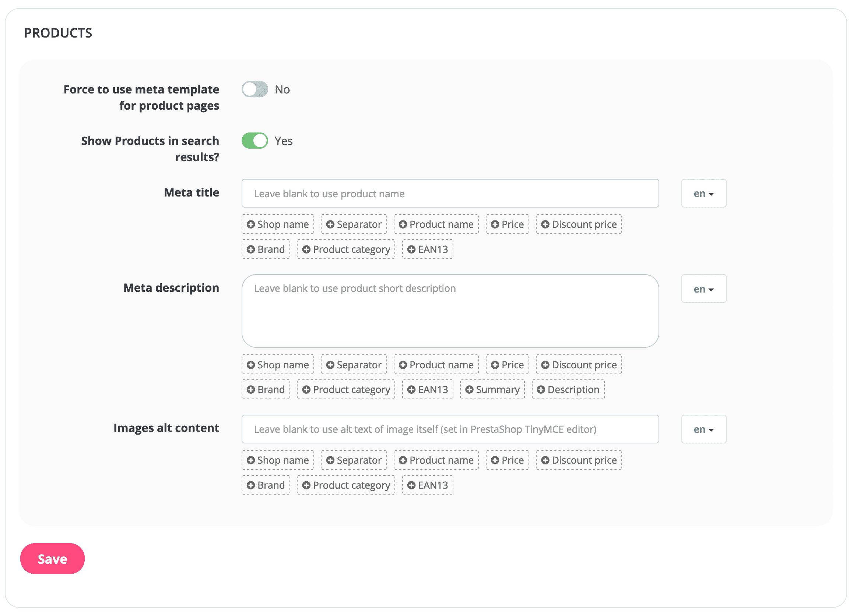Open Images alt content language dropdown

tap(703, 429)
